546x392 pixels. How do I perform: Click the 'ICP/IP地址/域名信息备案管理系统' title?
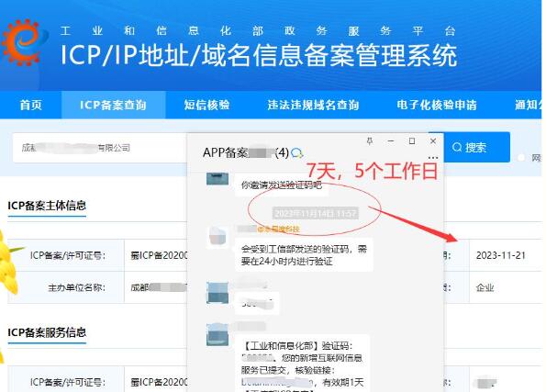click(x=259, y=55)
